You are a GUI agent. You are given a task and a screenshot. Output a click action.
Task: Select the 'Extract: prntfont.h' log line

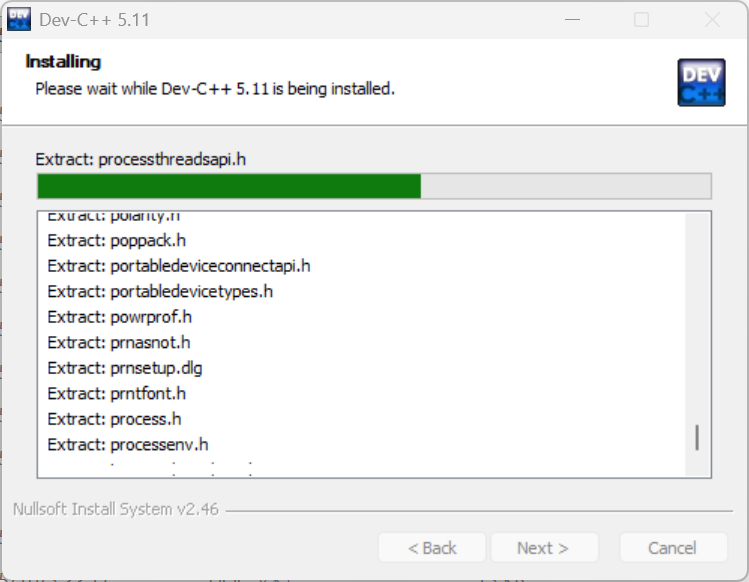coord(116,393)
